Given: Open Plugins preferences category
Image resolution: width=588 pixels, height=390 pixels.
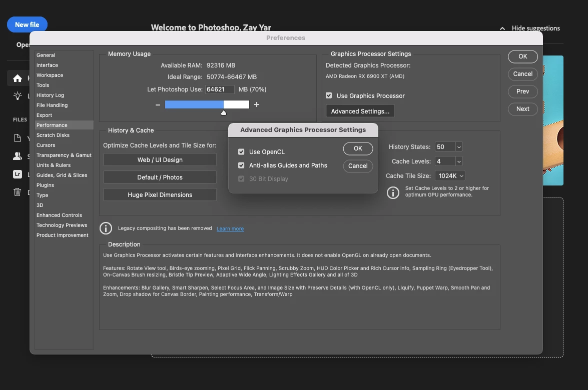Looking at the screenshot, I should coord(64,185).
